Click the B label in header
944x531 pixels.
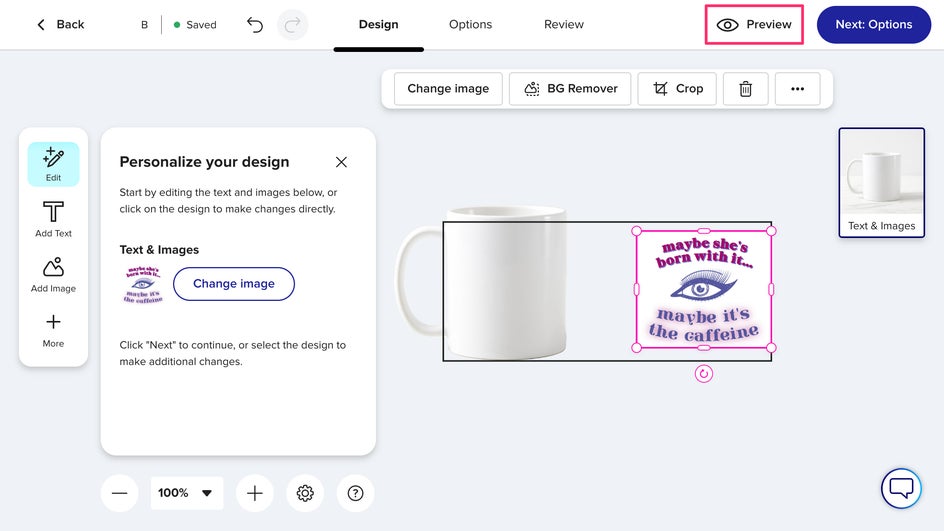tap(144, 25)
